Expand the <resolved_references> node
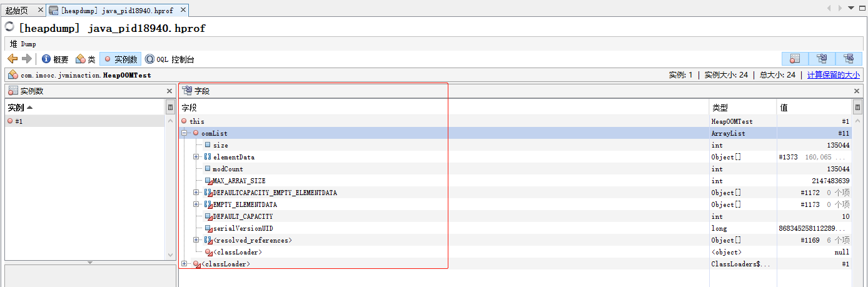The height and width of the screenshot is (287, 868). (x=196, y=240)
